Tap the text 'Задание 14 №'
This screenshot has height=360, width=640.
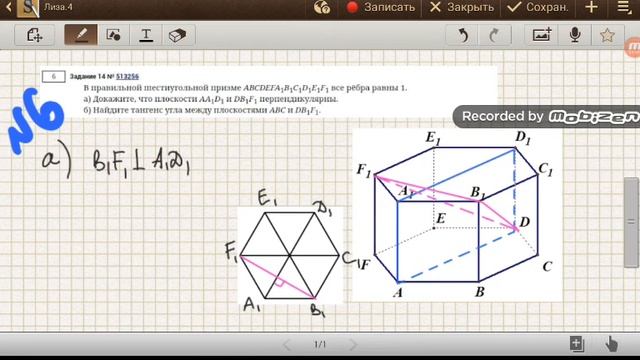[x=92, y=76]
